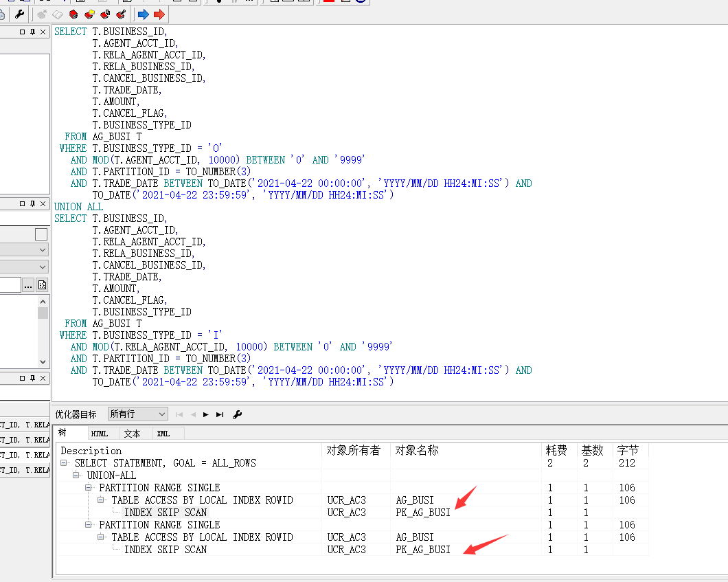
Task: Click the left panel scrollbar thumb
Action: (43, 313)
